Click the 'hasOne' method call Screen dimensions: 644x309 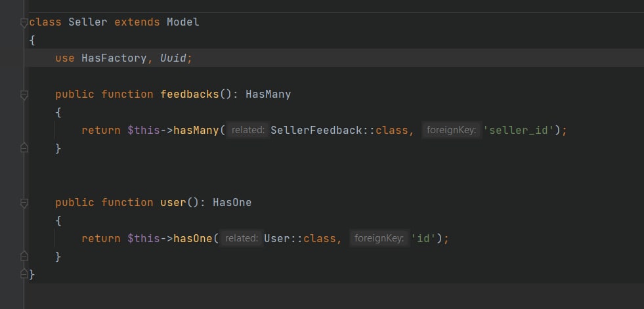pos(192,238)
